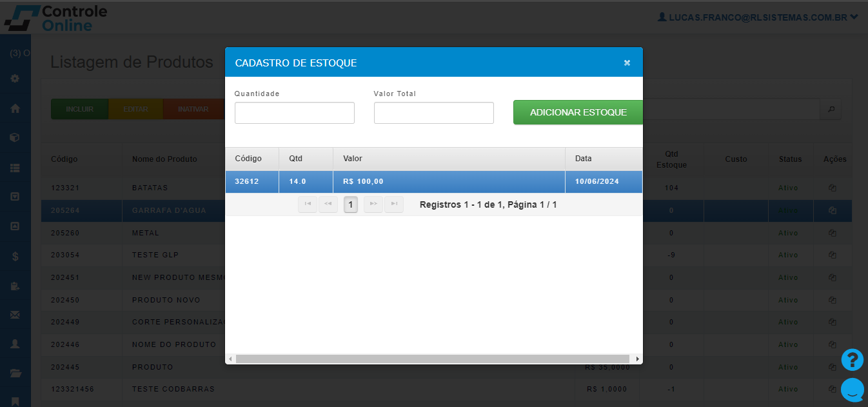Click the Controle Online logo
The height and width of the screenshot is (407, 868).
tap(56, 18)
